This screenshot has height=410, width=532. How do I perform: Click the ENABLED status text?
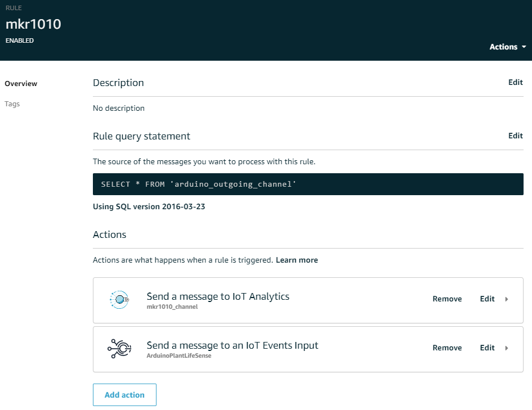(x=20, y=40)
